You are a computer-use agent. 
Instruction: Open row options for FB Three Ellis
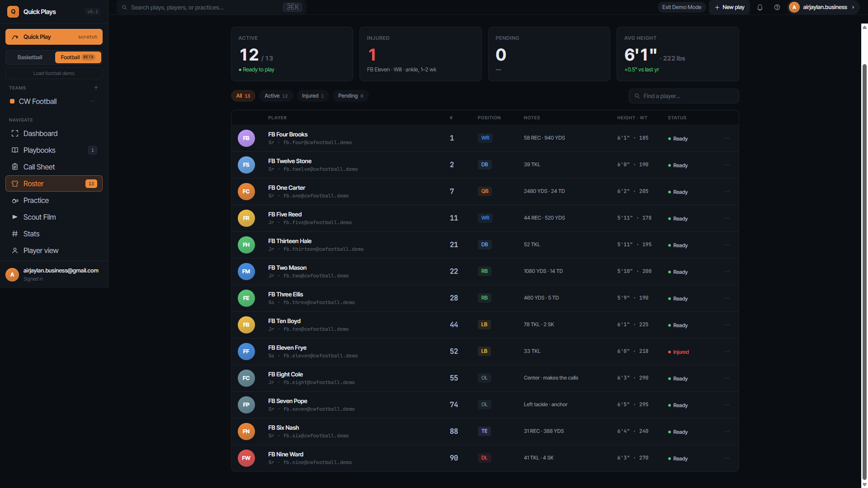pos(727,298)
